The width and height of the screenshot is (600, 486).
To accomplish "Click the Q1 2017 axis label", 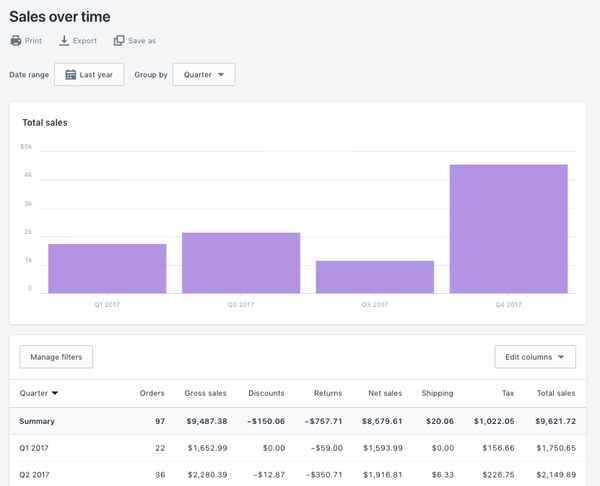I will (107, 305).
